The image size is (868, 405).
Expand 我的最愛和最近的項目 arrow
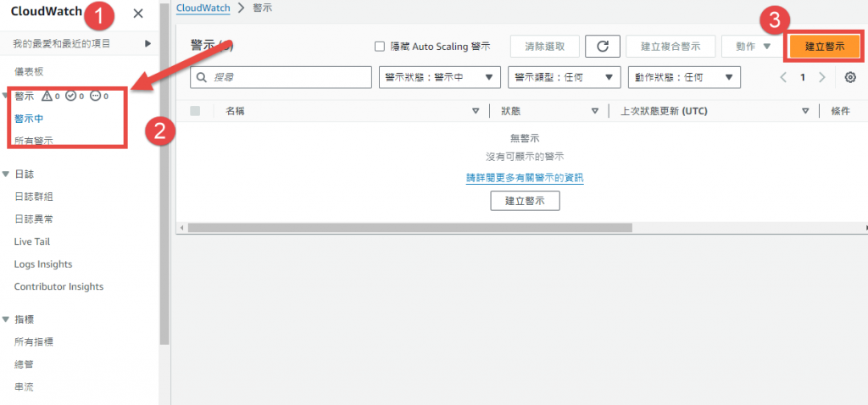coord(147,43)
